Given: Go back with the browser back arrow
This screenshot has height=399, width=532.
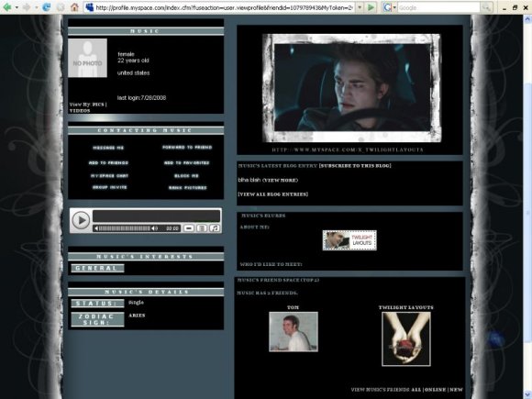Looking at the screenshot, I should 6,7.
